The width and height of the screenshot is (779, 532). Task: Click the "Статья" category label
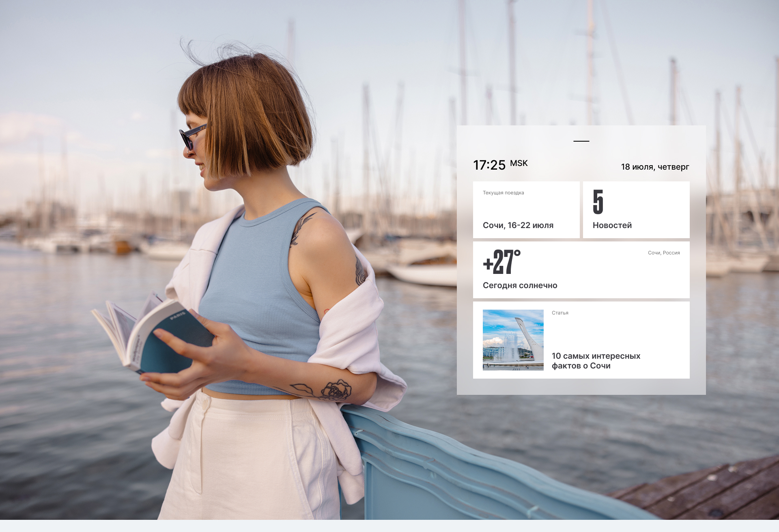point(560,313)
